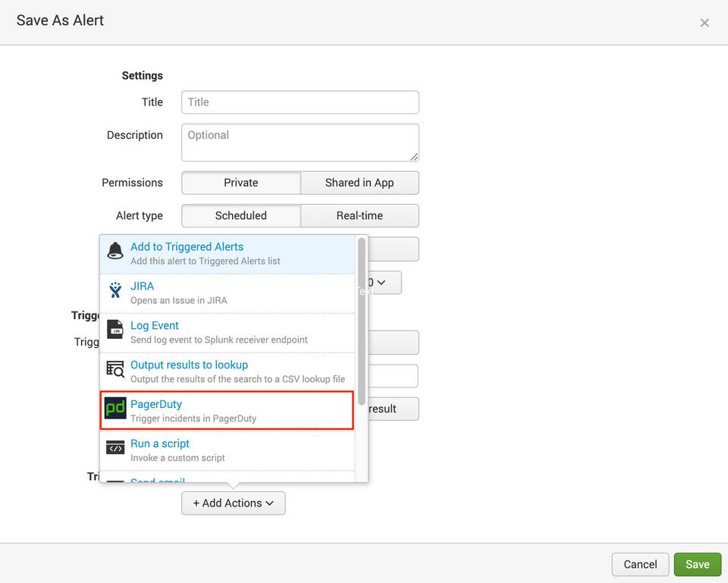Choose Add to Triggered Alerts action
The height and width of the screenshot is (583, 728).
coord(227,252)
